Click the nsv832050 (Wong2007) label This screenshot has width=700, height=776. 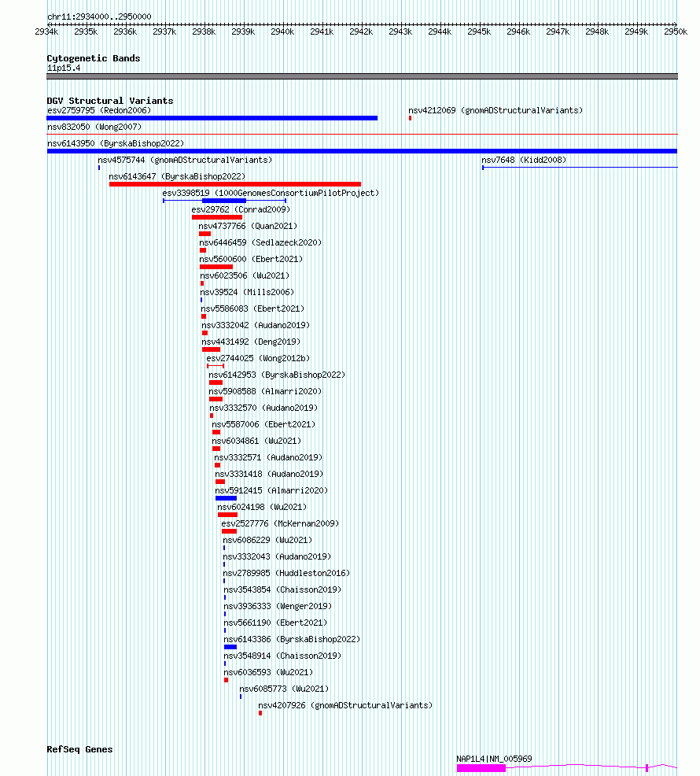coord(94,127)
